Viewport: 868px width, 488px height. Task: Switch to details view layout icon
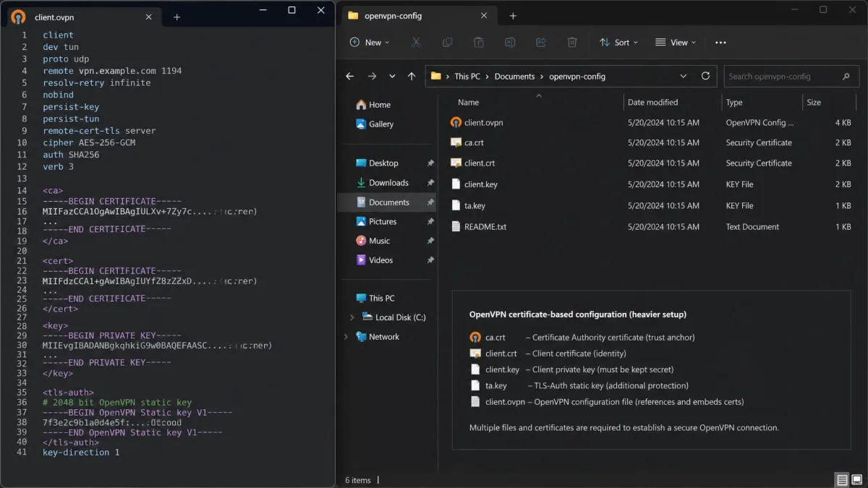click(842, 480)
